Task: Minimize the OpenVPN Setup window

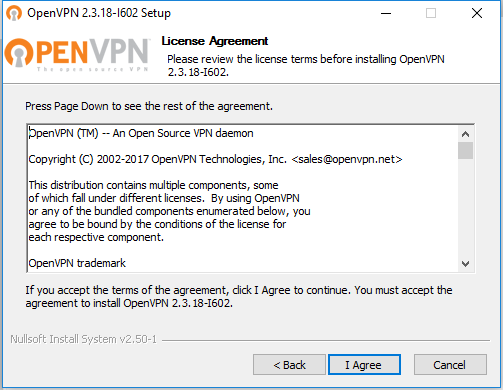Action: 386,13
